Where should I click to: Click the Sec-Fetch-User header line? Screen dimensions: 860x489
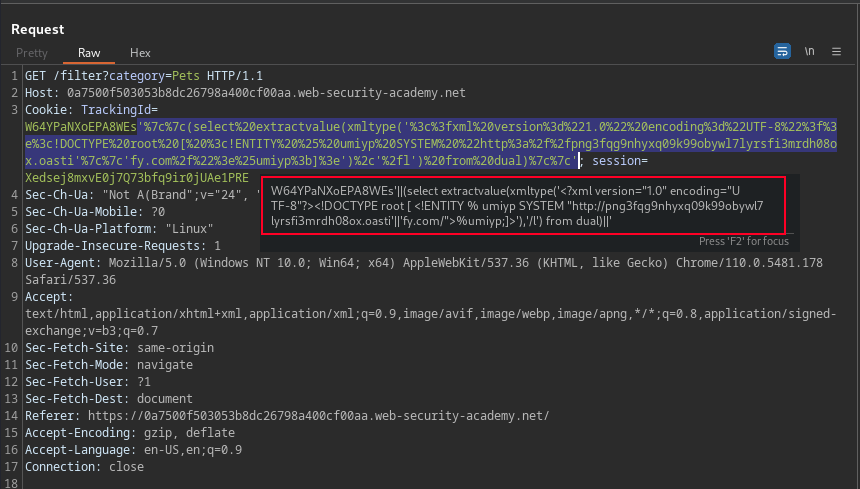point(88,382)
